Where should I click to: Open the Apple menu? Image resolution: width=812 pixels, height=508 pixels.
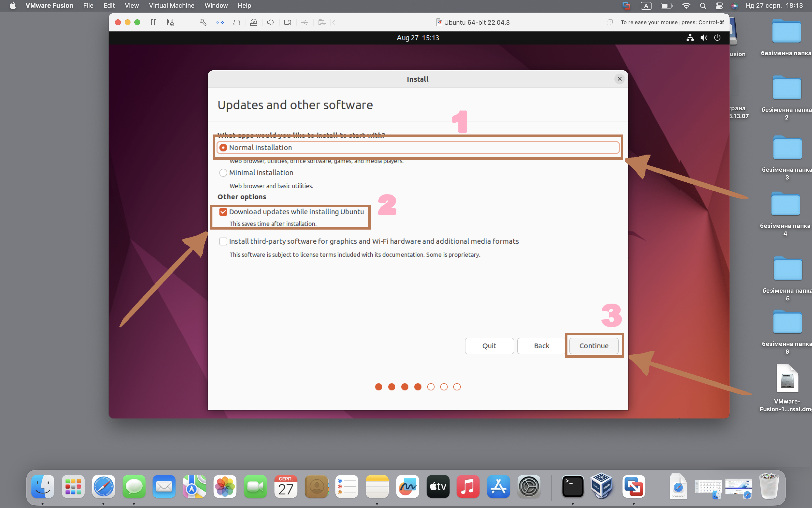(x=13, y=6)
